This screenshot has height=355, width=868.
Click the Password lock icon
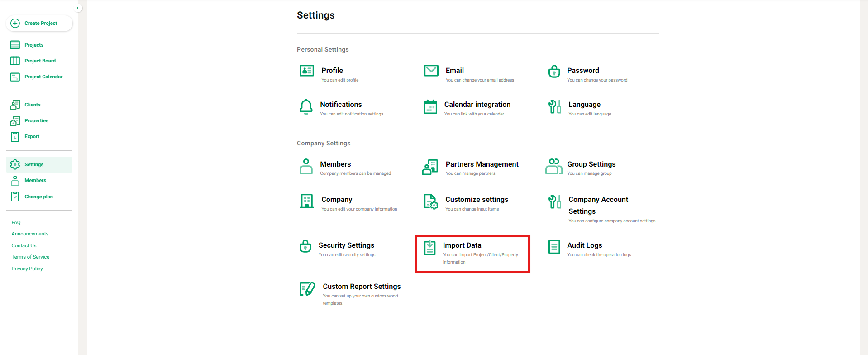(x=554, y=71)
